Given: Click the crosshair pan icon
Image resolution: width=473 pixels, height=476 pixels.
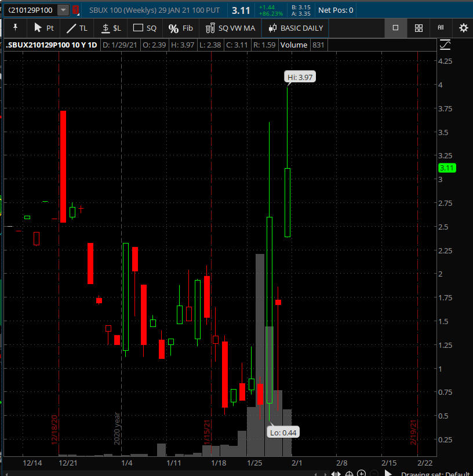Looking at the screenshot, I should [349, 473].
